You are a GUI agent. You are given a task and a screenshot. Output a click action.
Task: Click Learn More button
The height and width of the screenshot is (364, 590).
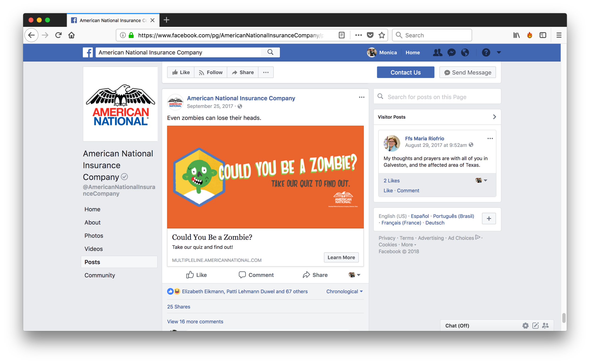coord(341,257)
